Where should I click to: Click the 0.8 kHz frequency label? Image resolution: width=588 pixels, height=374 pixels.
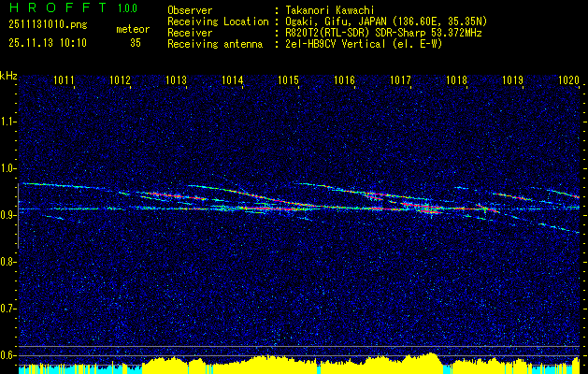(7, 262)
